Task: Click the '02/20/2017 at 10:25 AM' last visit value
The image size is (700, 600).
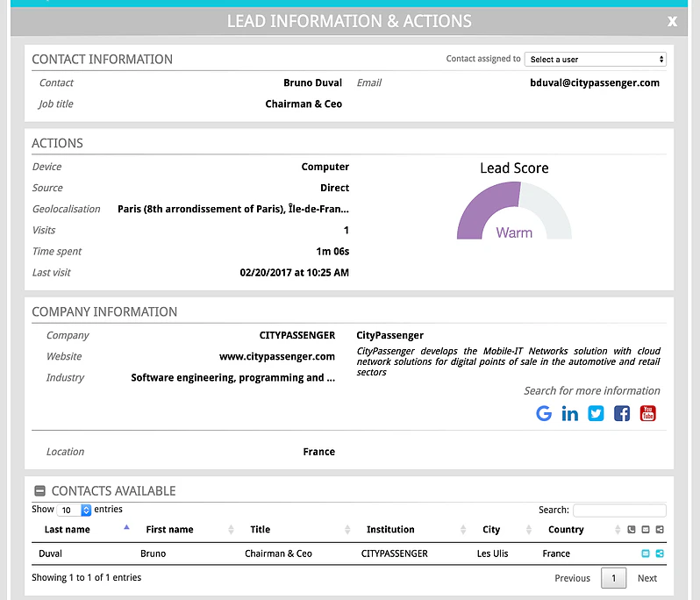Action: click(294, 272)
